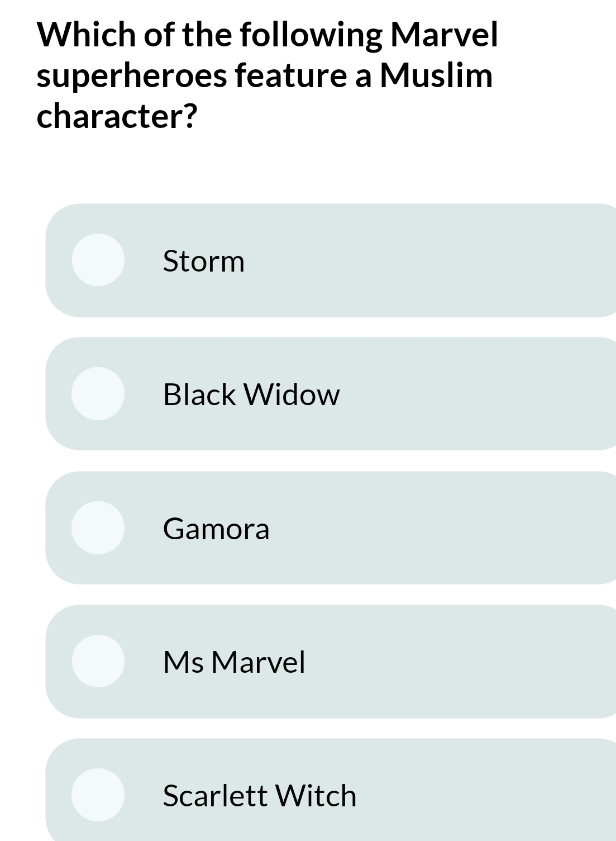
Task: Click blank area of Scarlett Witch card
Action: tap(486, 795)
